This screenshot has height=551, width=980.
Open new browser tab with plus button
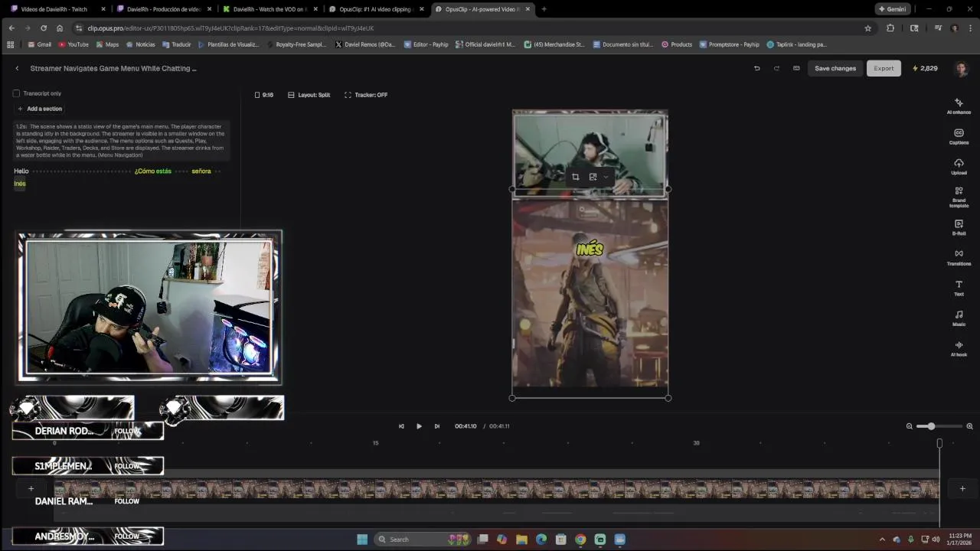[544, 9]
